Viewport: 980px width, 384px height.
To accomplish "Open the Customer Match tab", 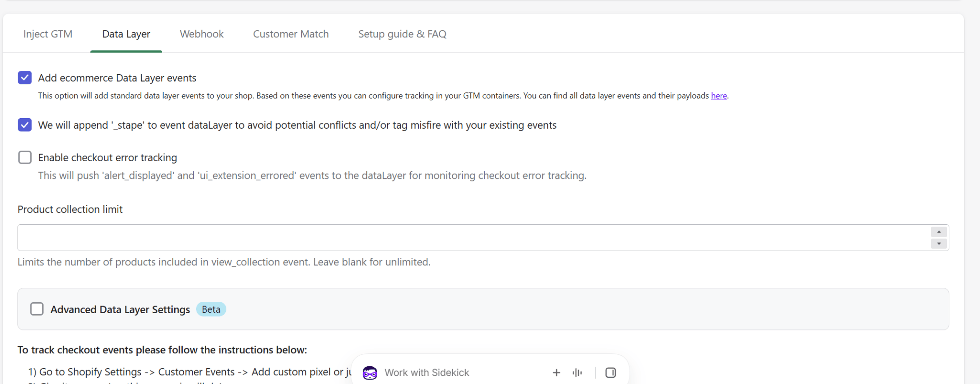I will [x=291, y=34].
